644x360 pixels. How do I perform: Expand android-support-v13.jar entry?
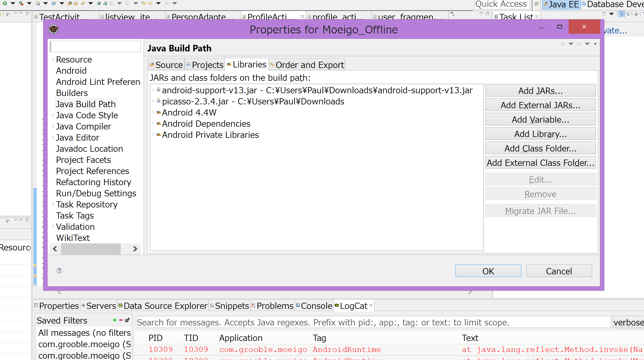tap(153, 90)
